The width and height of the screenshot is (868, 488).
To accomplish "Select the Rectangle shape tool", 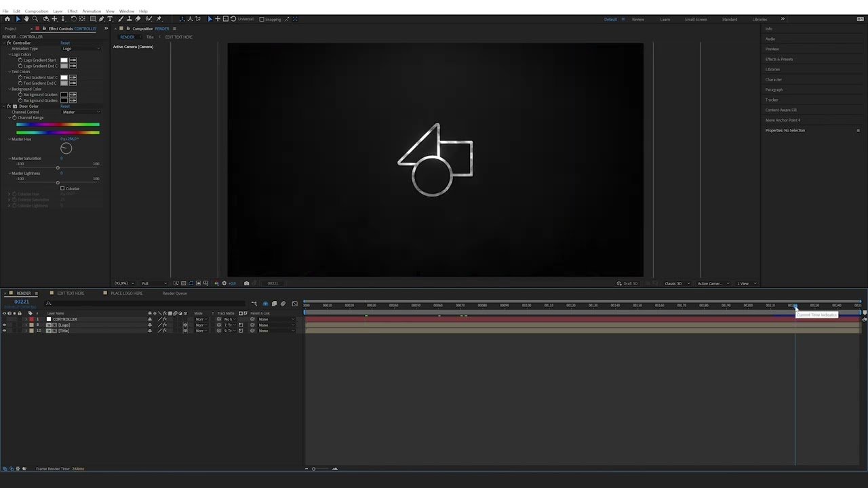I will [93, 19].
